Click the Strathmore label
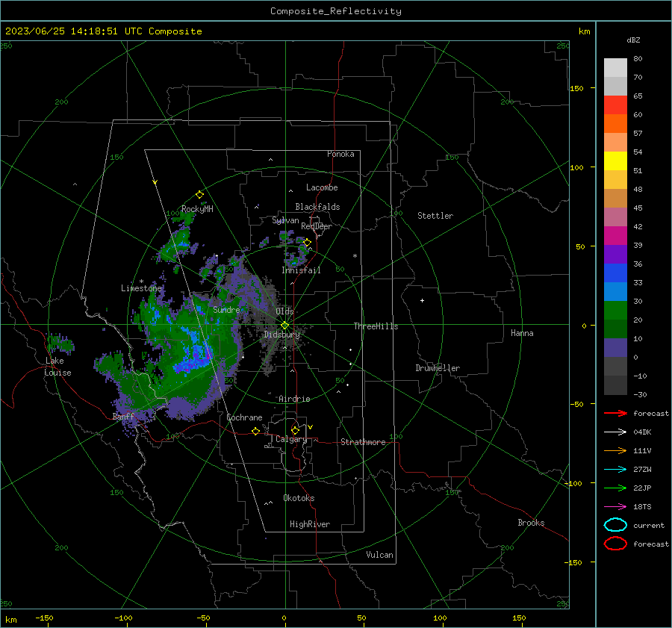672x628 pixels. click(363, 442)
